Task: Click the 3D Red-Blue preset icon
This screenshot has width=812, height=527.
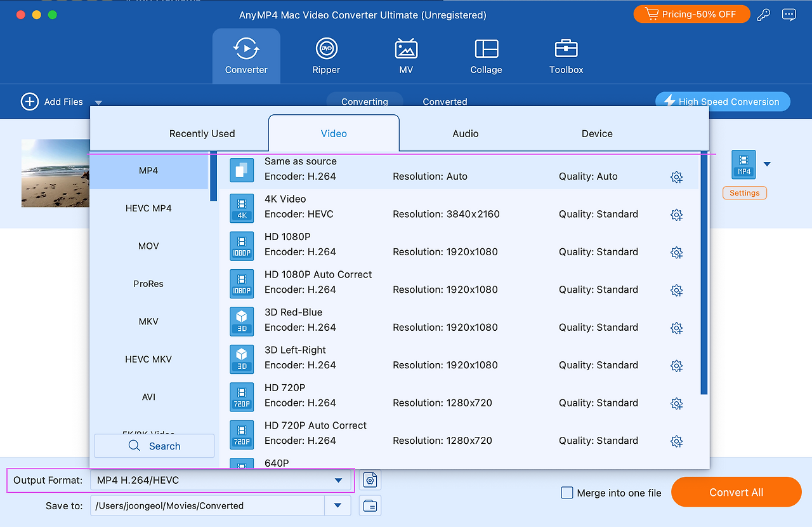Action: 242,321
